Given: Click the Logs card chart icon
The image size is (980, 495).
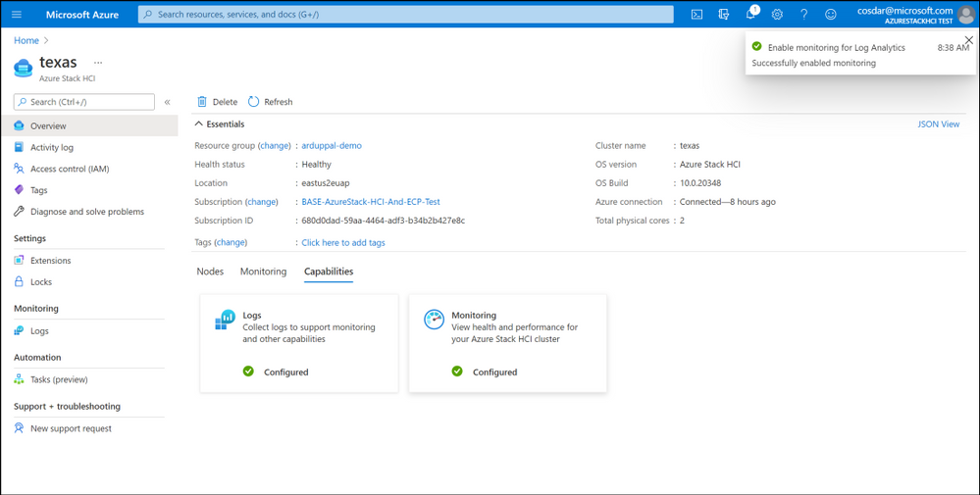Looking at the screenshot, I should click(225, 320).
